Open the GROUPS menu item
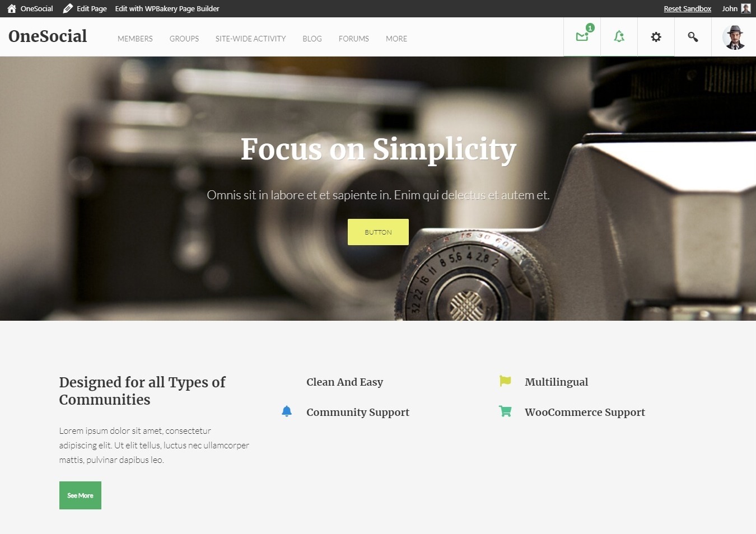Screen dimensions: 756x534 tap(184, 39)
